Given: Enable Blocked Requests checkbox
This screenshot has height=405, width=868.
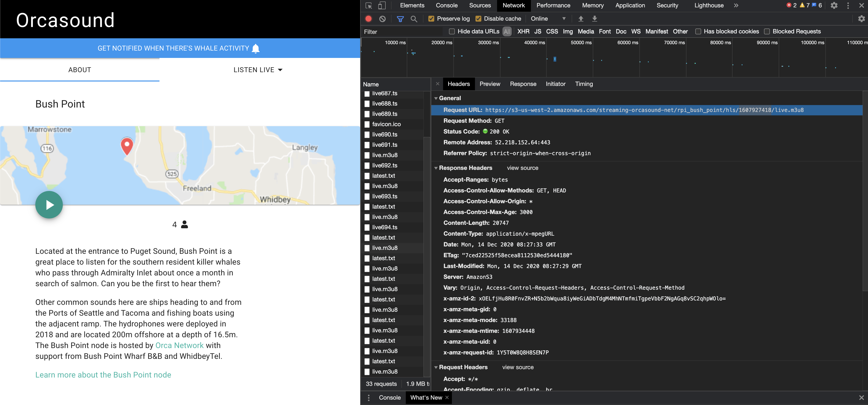Looking at the screenshot, I should point(767,31).
